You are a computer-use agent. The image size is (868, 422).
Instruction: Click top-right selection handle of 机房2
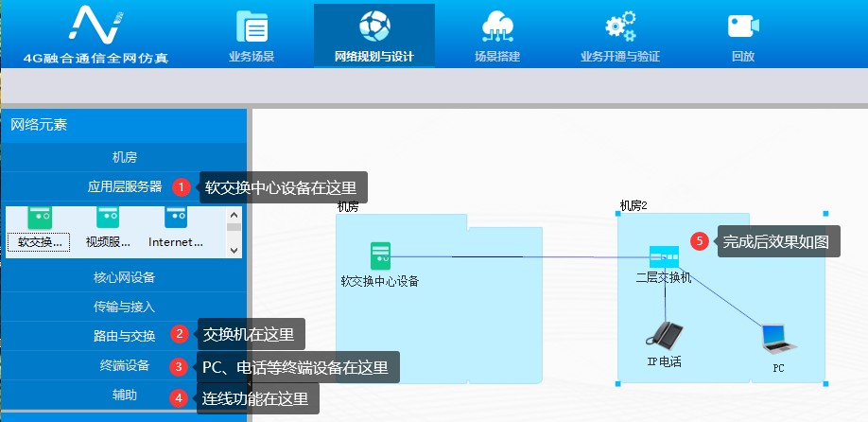(x=825, y=213)
